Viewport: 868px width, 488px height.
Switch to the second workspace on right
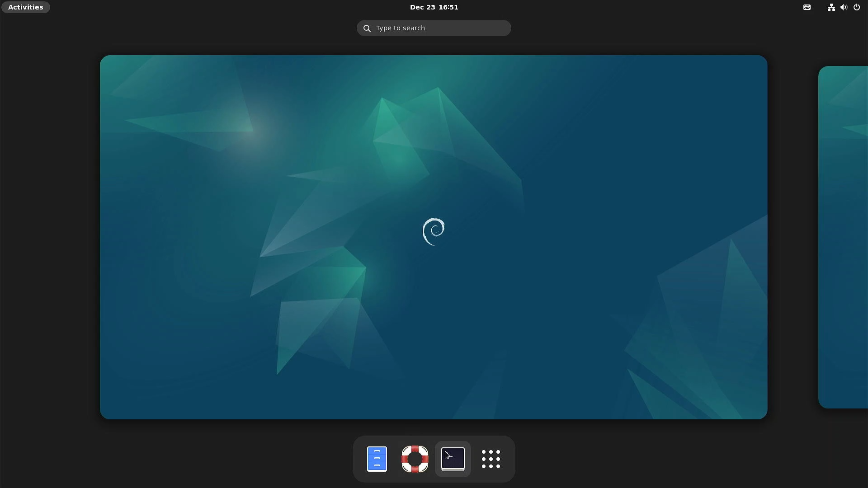pyautogui.click(x=844, y=237)
